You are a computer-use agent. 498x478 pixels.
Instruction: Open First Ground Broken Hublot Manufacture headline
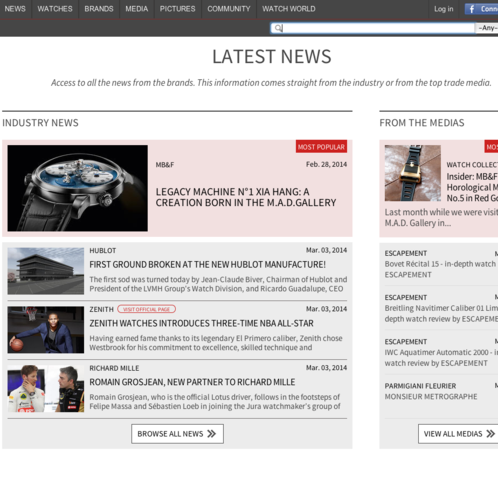click(x=207, y=265)
